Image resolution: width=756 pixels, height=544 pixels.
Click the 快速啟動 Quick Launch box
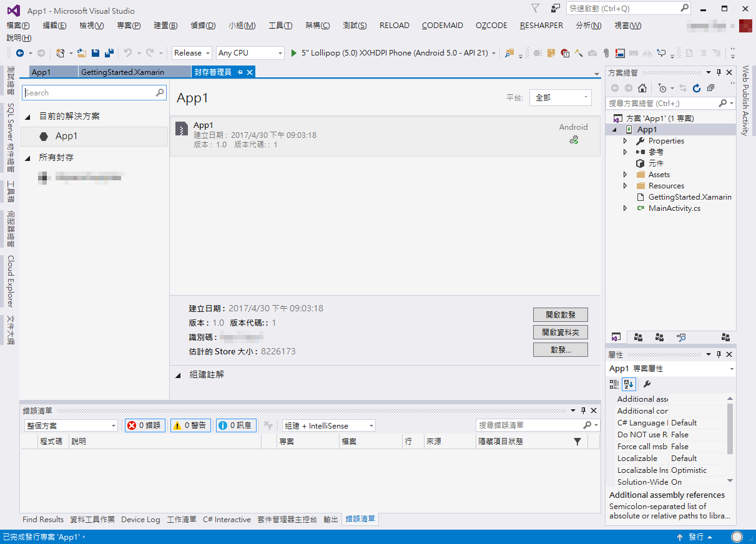[629, 9]
